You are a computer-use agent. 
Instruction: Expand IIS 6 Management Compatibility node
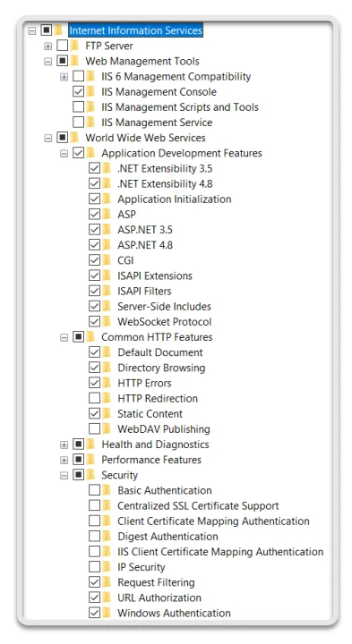click(x=64, y=77)
